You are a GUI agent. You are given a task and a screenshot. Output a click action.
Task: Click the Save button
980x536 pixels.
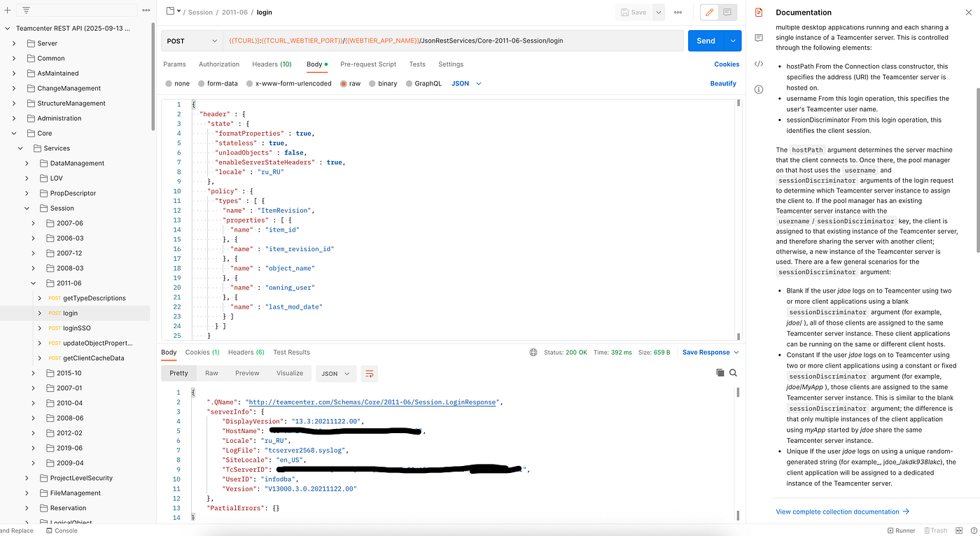pos(633,12)
